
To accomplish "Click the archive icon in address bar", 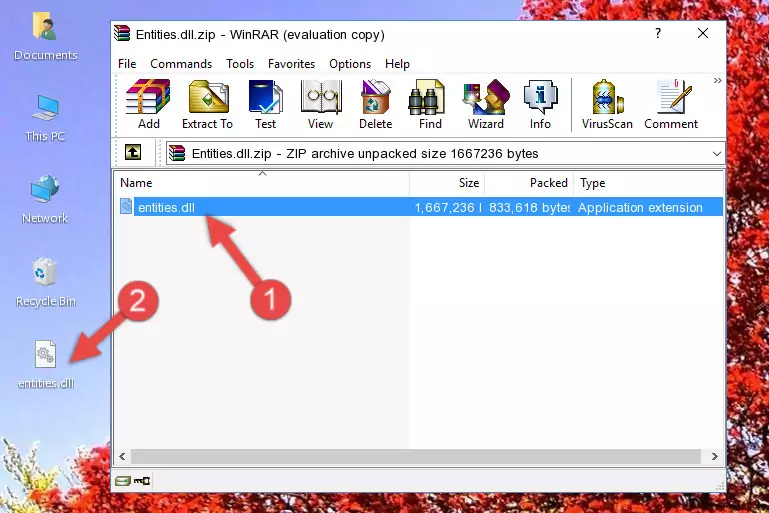I will [177, 154].
